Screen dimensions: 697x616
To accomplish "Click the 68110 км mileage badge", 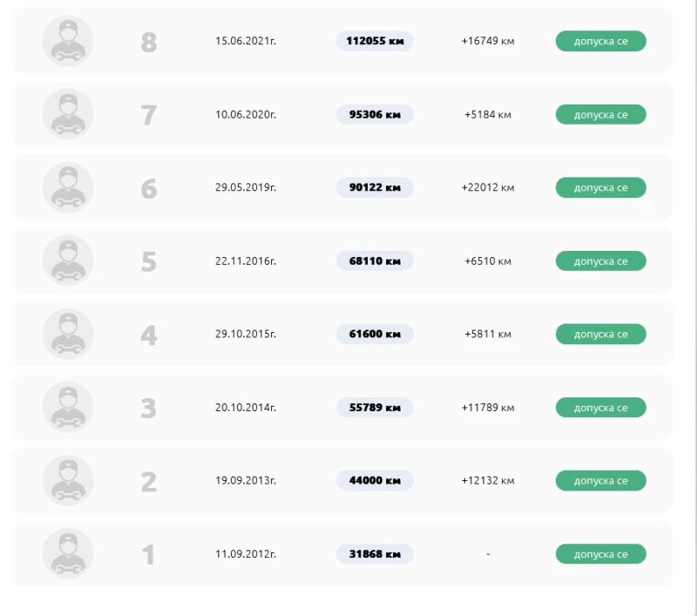I will click(x=374, y=261).
